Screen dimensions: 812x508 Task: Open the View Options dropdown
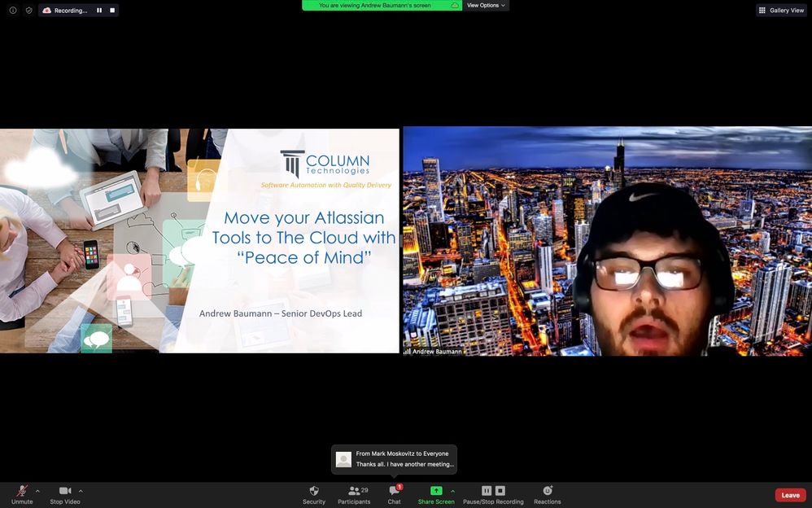coord(486,5)
